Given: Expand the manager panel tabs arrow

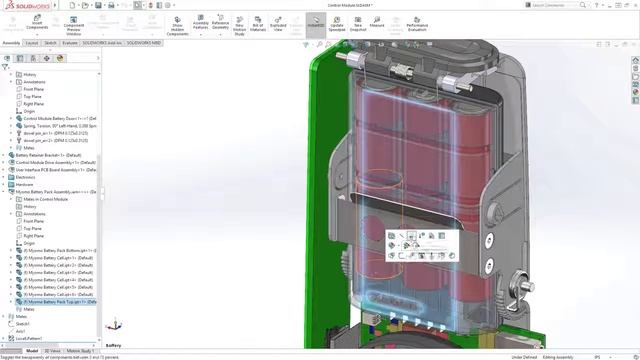Looking at the screenshot, I should [x=98, y=58].
